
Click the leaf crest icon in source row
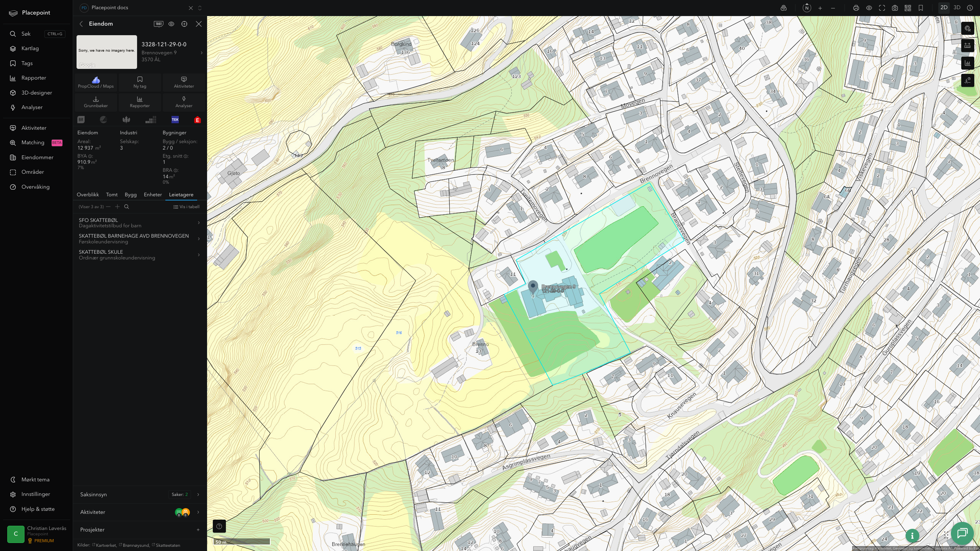126,120
